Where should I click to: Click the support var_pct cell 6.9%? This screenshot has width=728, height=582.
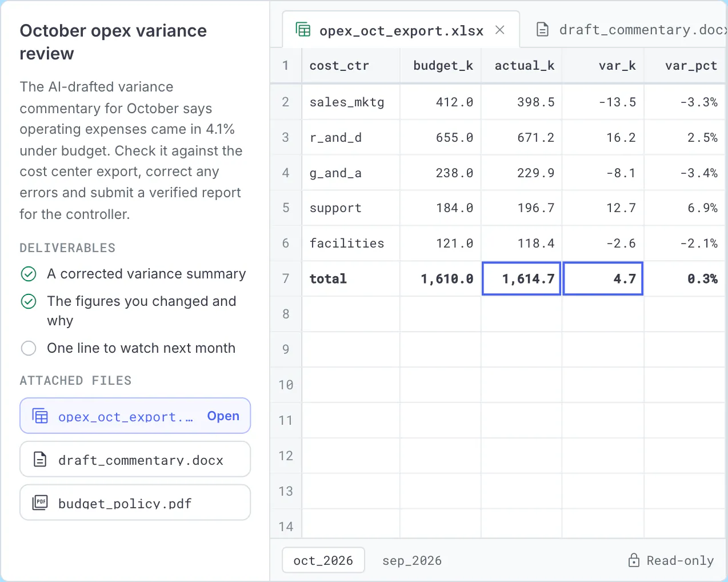click(x=685, y=208)
